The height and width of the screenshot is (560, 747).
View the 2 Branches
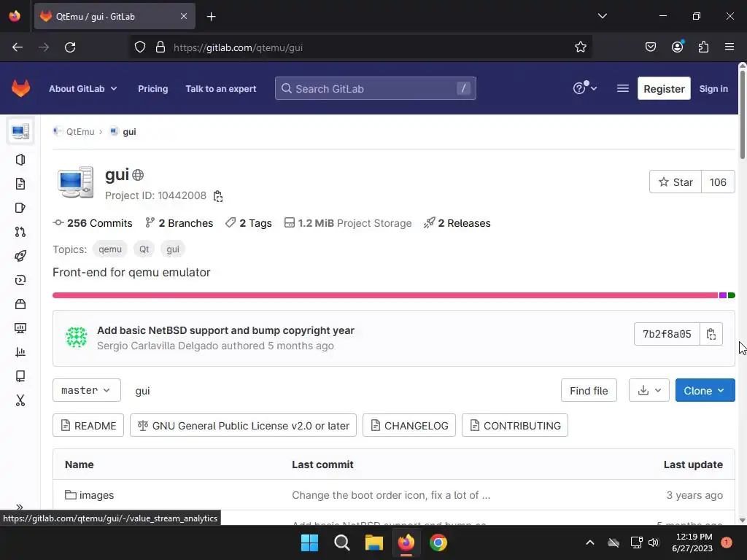pyautogui.click(x=179, y=223)
